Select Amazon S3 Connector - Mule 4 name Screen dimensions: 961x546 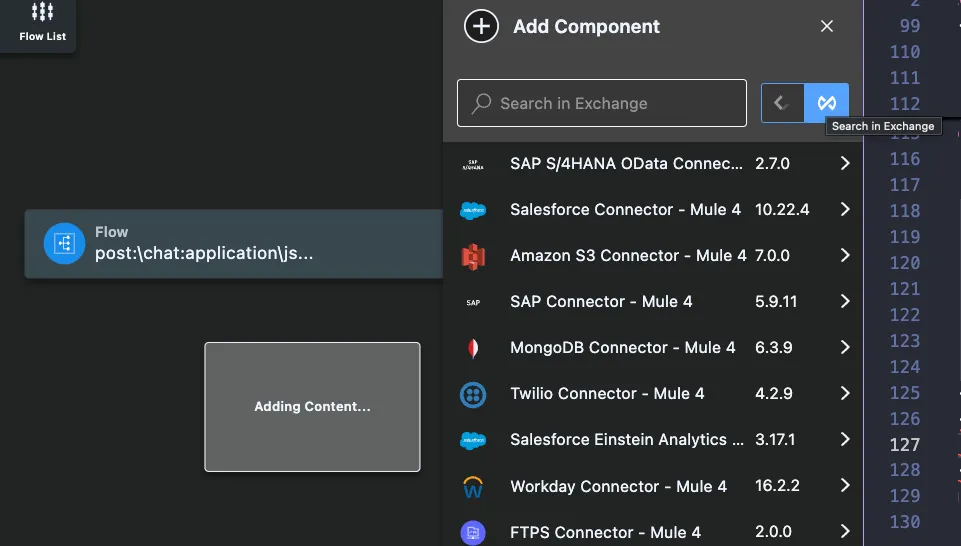628,256
